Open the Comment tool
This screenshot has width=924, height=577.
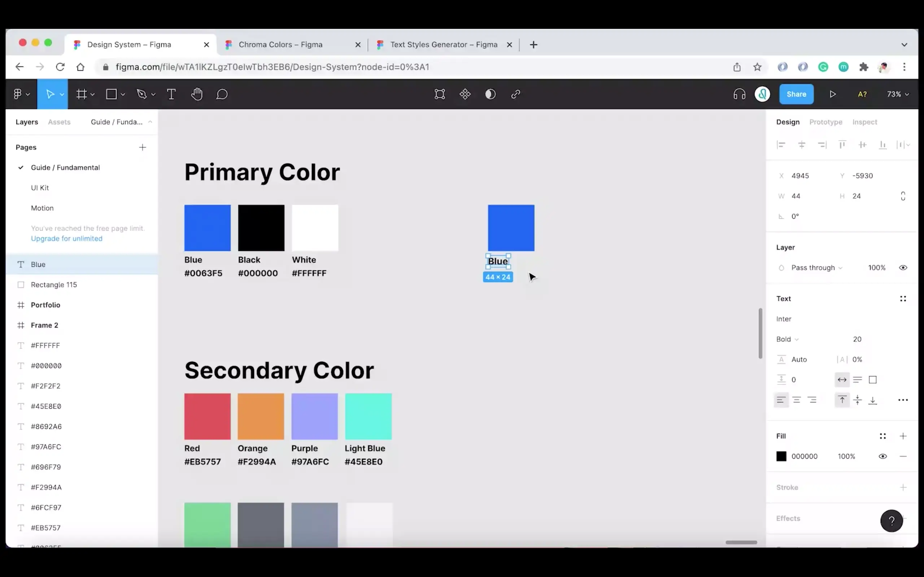tap(222, 94)
